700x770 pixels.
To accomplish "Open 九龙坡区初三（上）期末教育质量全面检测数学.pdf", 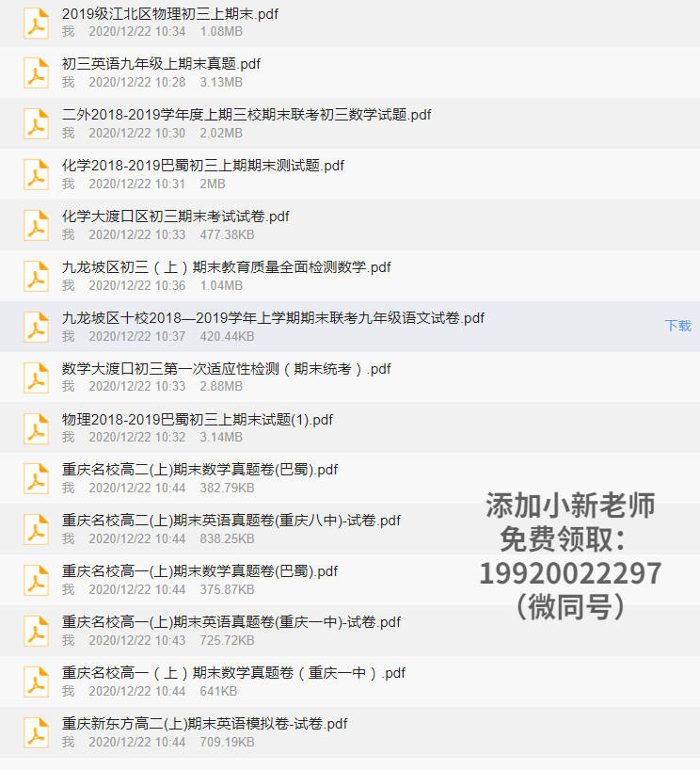I will click(227, 267).
